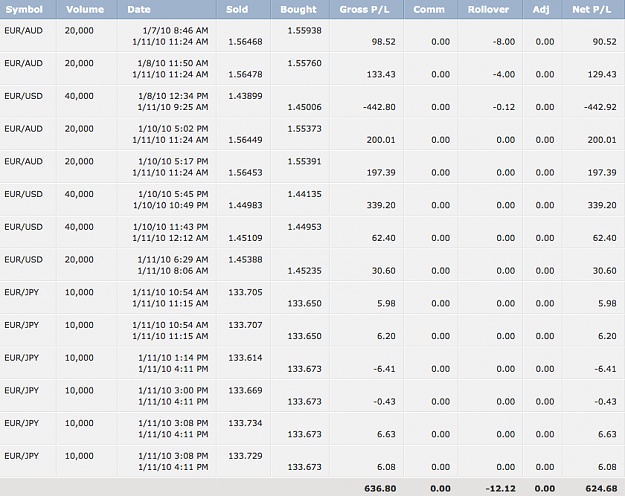625x496 pixels.
Task: Select the 1/11/10 6:29 AM open date
Action: coord(173,260)
